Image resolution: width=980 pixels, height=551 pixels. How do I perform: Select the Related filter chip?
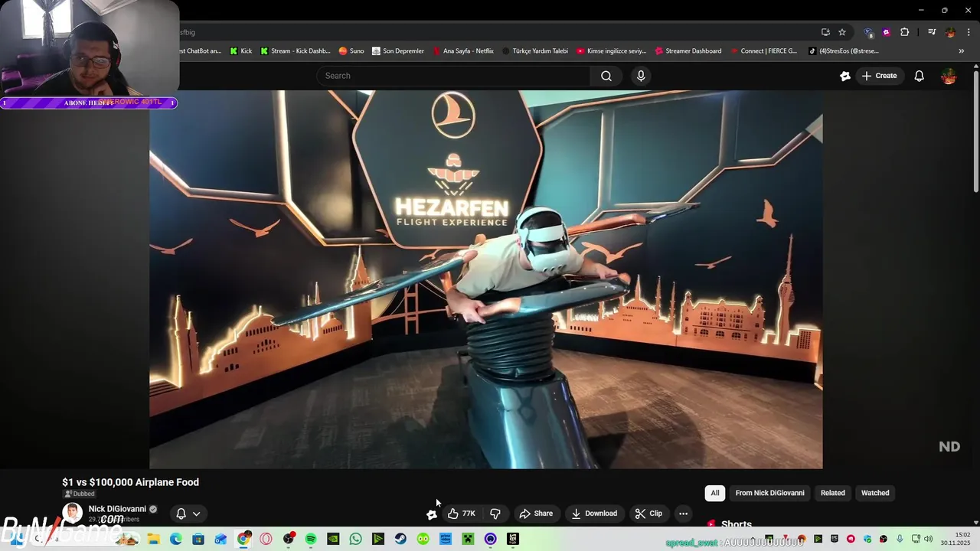point(833,493)
